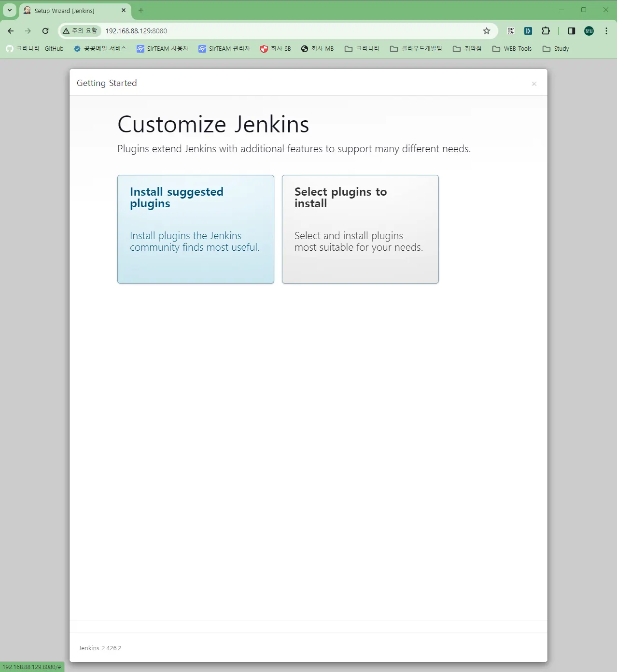Select the Setup Wizard [Jenkins] tab

75,11
